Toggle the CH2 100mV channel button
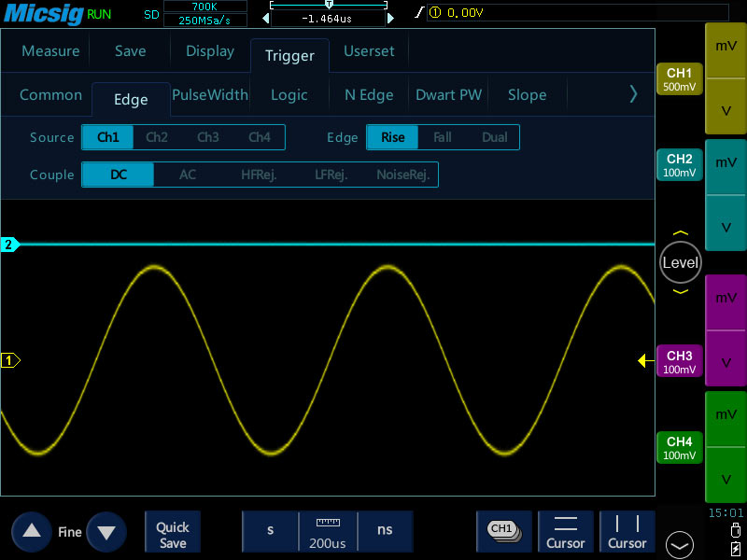747x560 pixels. 679,165
